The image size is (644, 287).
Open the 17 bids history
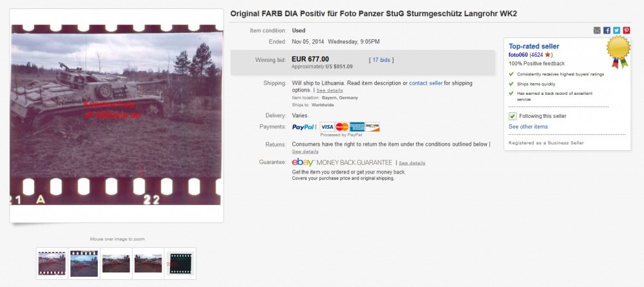click(381, 60)
